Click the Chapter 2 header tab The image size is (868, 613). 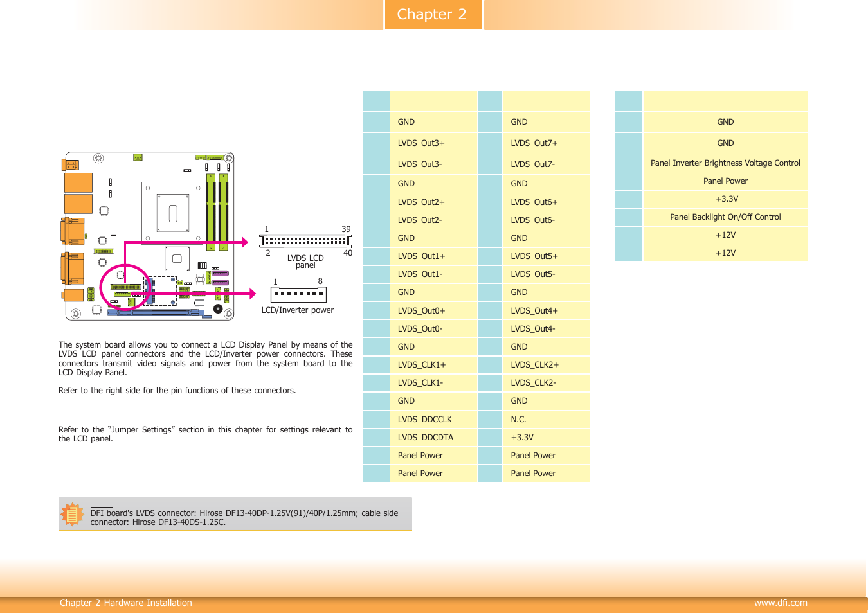(x=433, y=14)
